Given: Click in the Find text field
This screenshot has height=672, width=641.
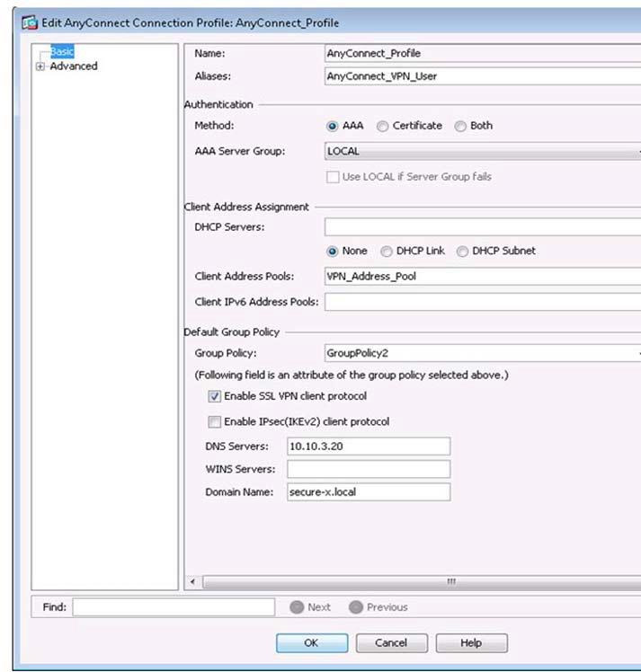Looking at the screenshot, I should [174, 607].
